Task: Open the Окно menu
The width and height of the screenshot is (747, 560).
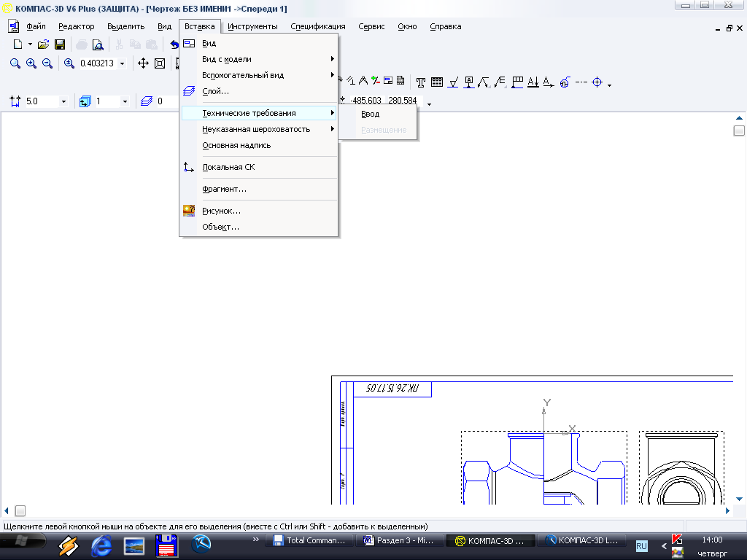Action: 407,27
